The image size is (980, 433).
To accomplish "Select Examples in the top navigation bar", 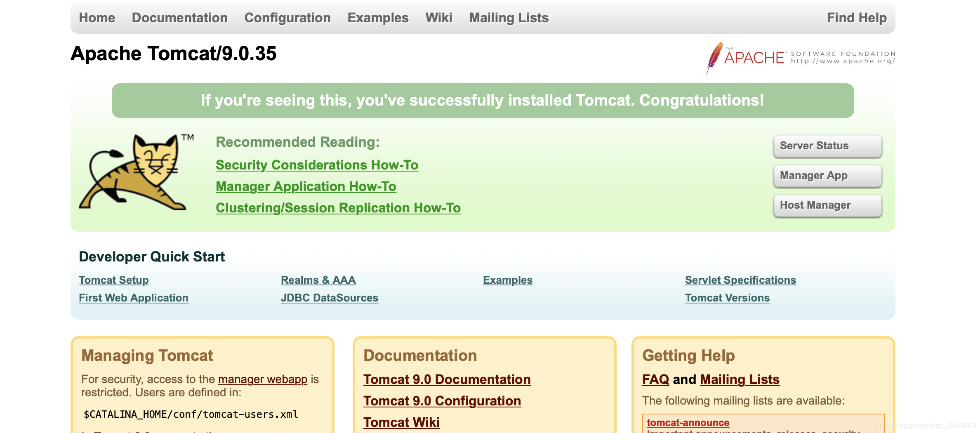I will tap(378, 18).
